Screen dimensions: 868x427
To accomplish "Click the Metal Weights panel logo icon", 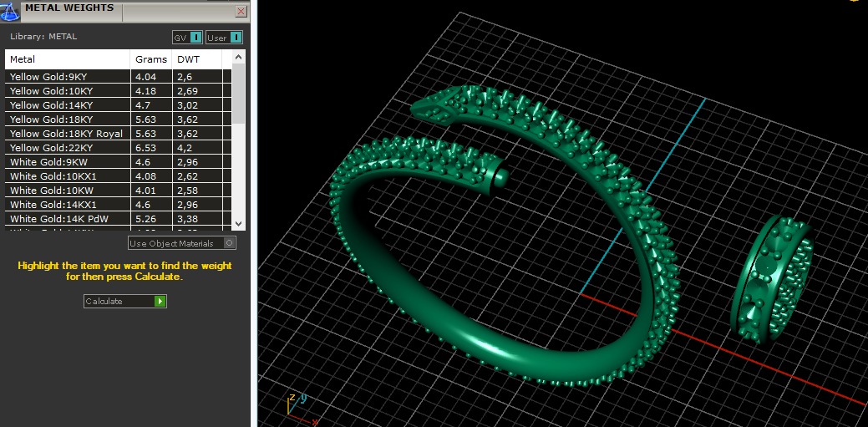I will [x=10, y=11].
